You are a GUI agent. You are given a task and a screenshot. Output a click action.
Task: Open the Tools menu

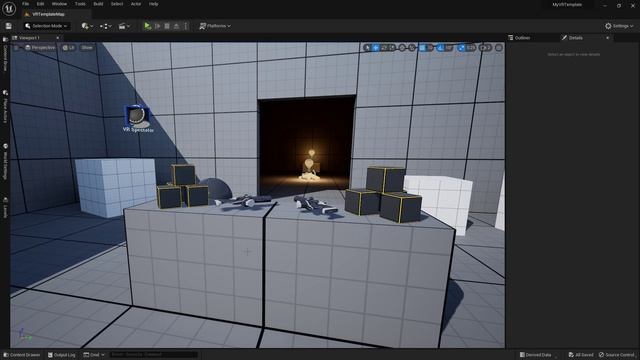(80, 4)
